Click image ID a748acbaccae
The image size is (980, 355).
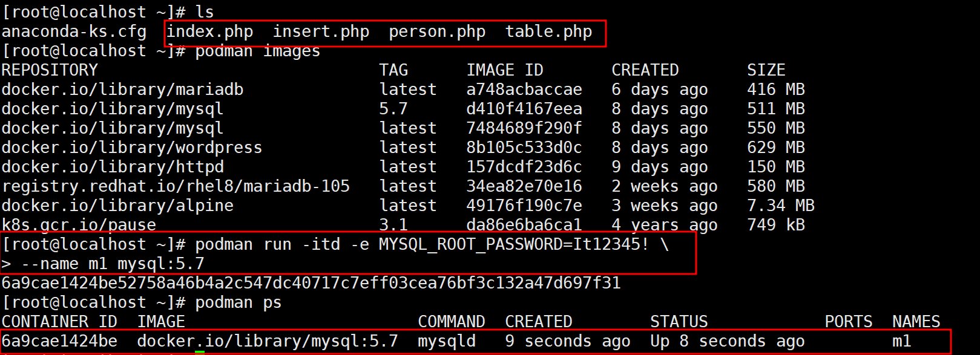pos(524,90)
